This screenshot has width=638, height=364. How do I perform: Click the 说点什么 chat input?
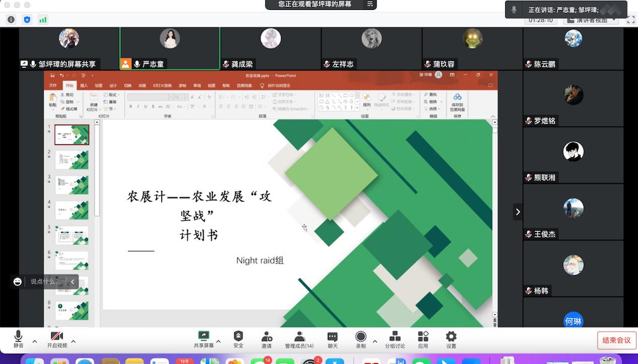[x=45, y=281]
